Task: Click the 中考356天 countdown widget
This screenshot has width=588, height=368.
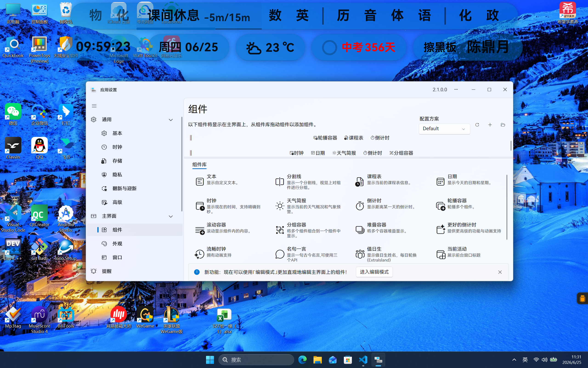Action: click(x=359, y=47)
